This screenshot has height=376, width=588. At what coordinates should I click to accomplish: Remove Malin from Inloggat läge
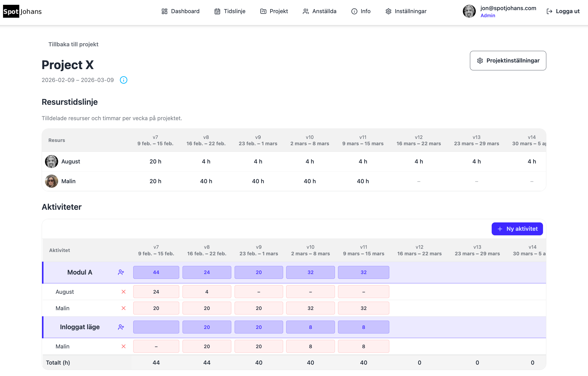123,346
